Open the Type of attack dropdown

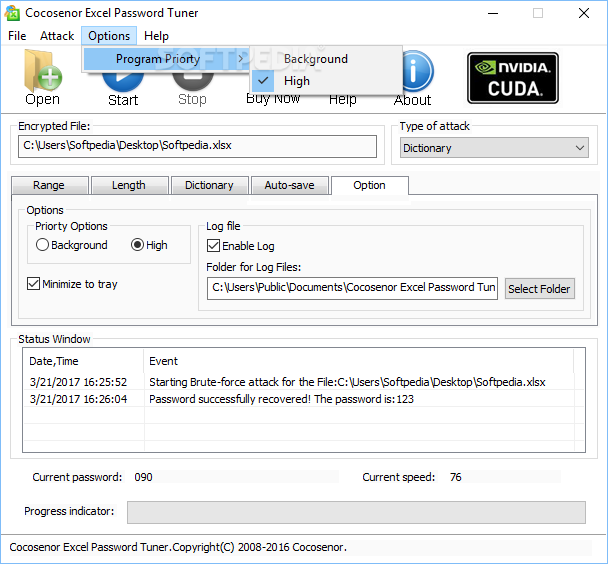click(x=494, y=148)
